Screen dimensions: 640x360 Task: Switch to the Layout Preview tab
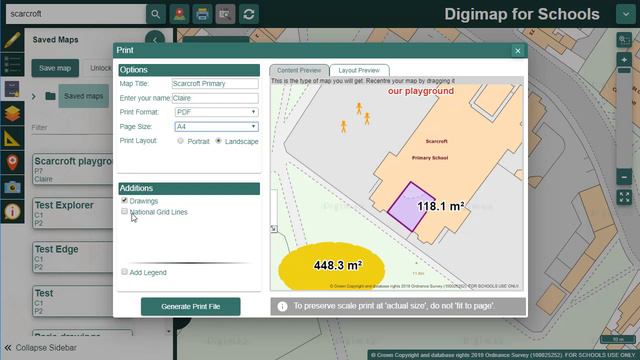tap(359, 70)
